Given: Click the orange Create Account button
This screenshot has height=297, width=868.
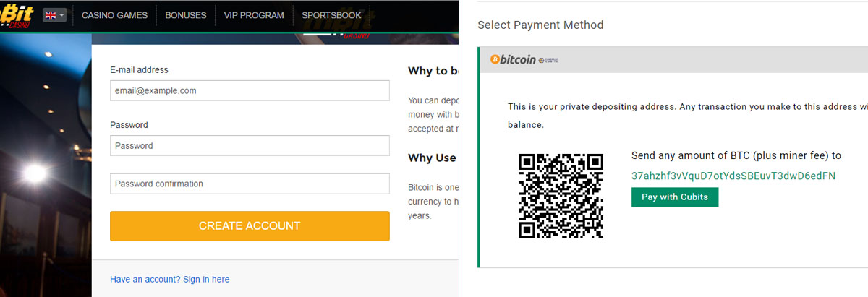Looking at the screenshot, I should coord(250,226).
